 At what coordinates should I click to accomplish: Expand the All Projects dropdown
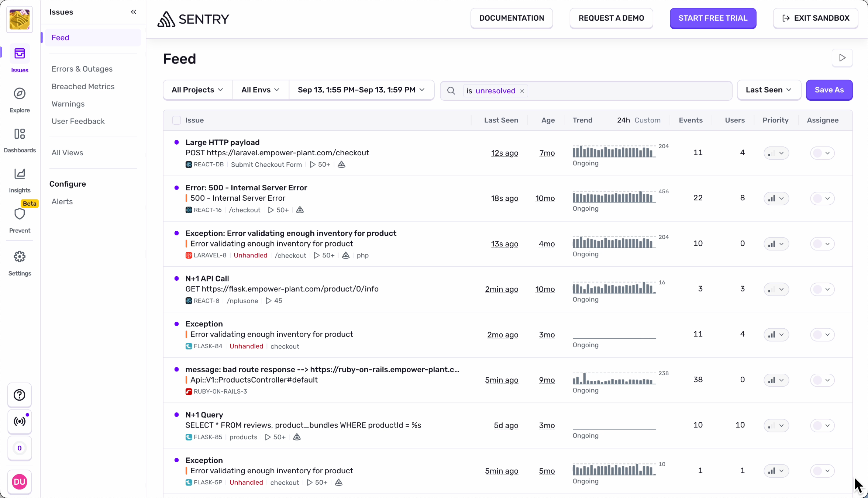pos(197,90)
